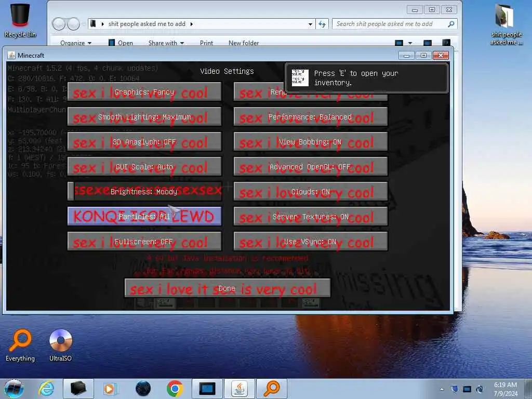Screen dimensions: 532x399
Task: Click the Change your view icon
Action: (399, 43)
